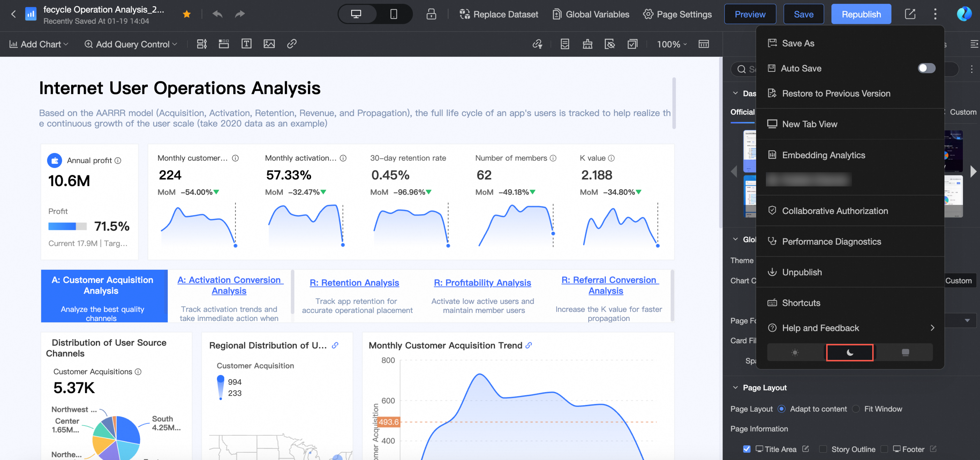Check the Story Outline checkbox
This screenshot has height=460, width=980.
point(823,449)
